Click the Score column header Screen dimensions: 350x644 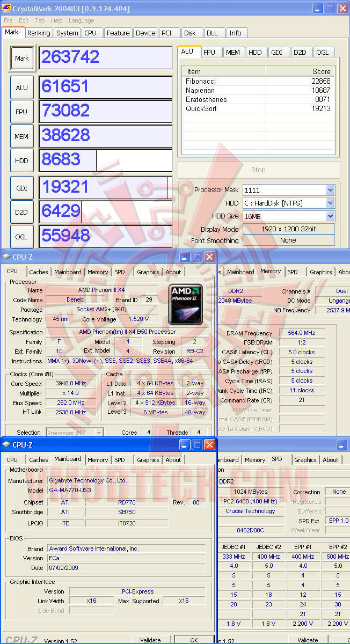point(300,71)
